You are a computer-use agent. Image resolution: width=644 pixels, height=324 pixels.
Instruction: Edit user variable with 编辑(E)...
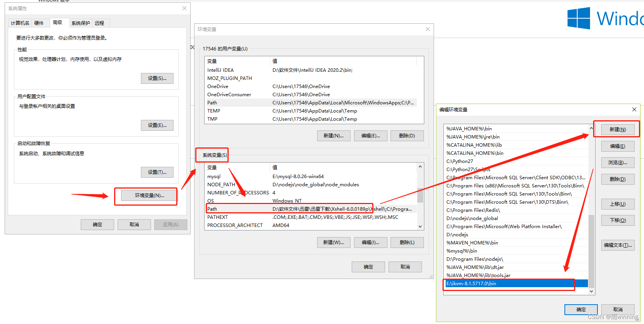[x=370, y=136]
